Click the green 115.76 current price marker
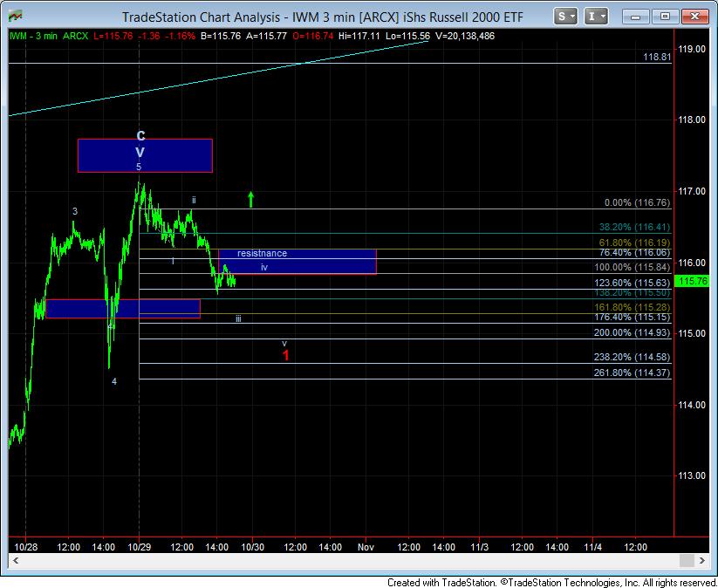Viewport: 718px width, 588px height. pyautogui.click(x=694, y=281)
